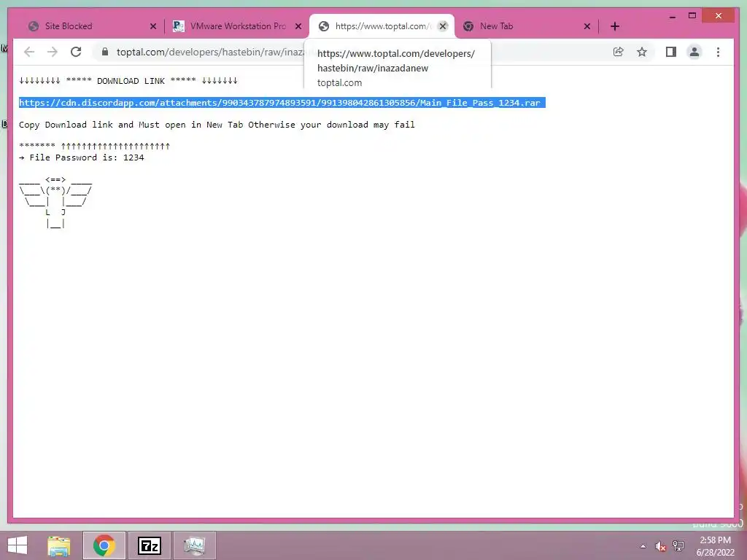Click the address bar URL text
The image size is (747, 560).
click(x=209, y=52)
